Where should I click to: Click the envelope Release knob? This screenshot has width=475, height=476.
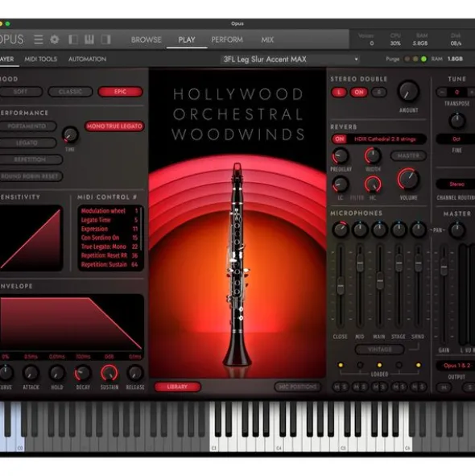[135, 374]
